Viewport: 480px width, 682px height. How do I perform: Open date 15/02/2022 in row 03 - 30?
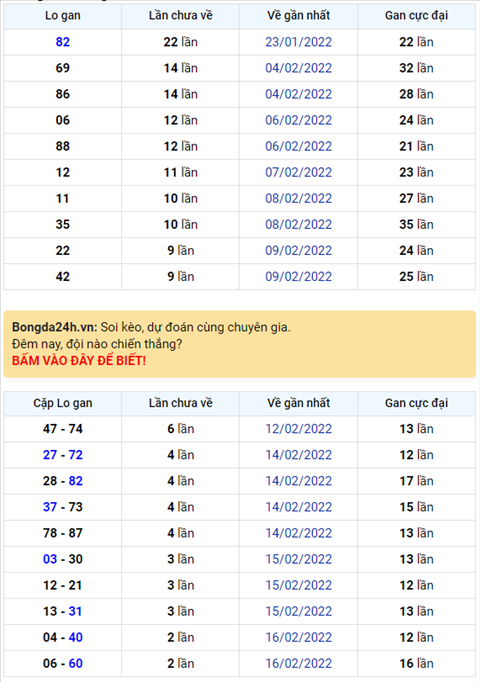pyautogui.click(x=299, y=559)
